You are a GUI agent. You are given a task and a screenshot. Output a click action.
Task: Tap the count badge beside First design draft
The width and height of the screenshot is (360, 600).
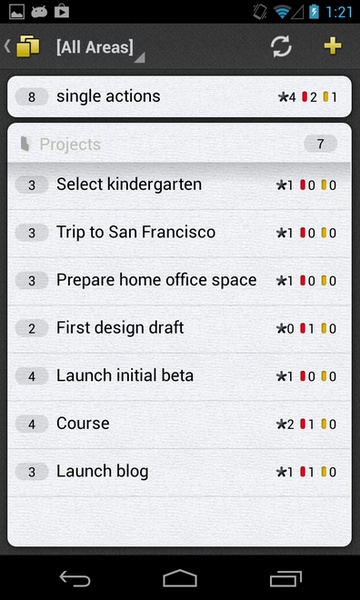32,328
